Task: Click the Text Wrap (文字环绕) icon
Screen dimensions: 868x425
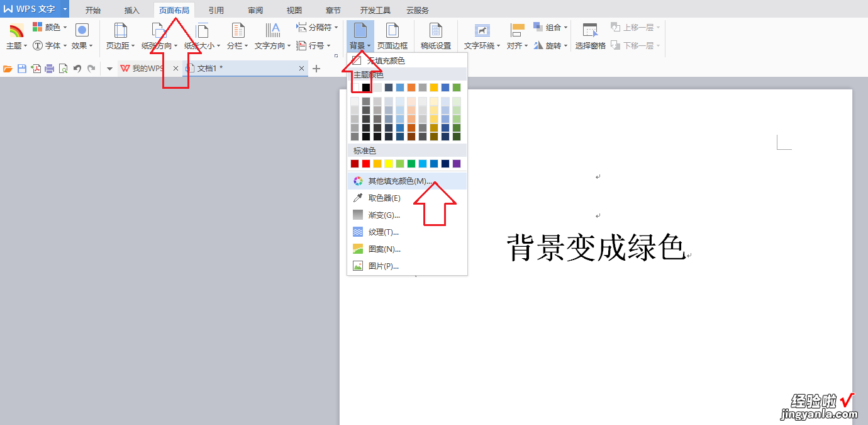Action: 482,30
